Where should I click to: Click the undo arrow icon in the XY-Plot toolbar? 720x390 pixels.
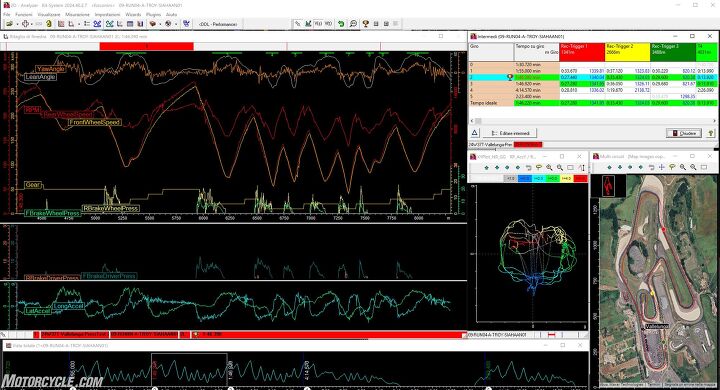[x=528, y=168]
